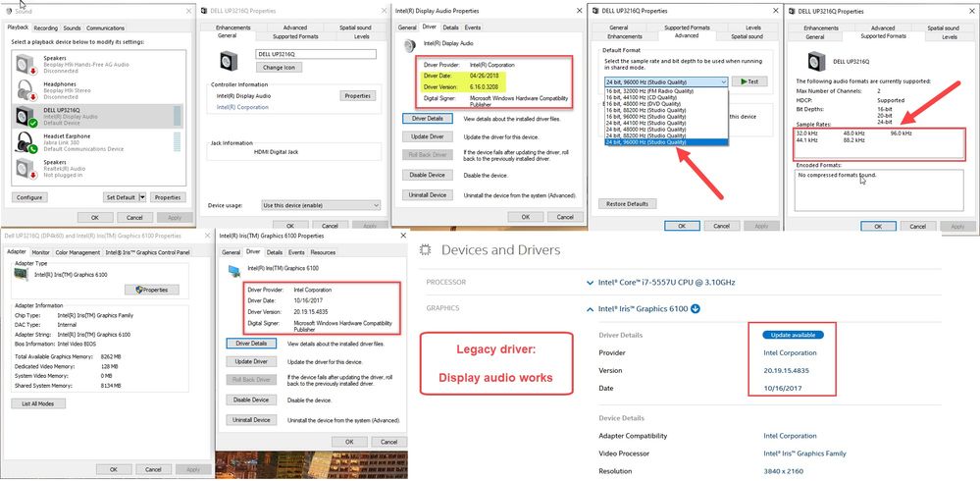The width and height of the screenshot is (980, 481).
Task: Click Disable Device in Graphics 6100 Properties
Action: 250,400
